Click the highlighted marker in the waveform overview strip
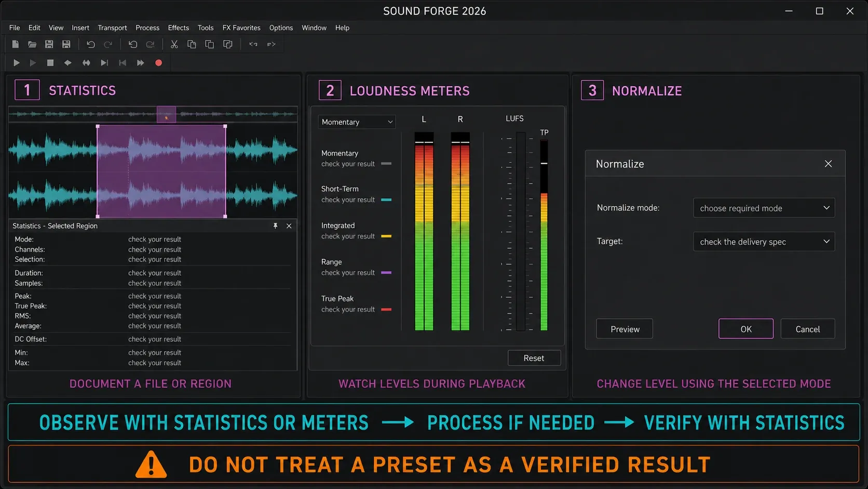This screenshot has height=489, width=868. (x=167, y=114)
